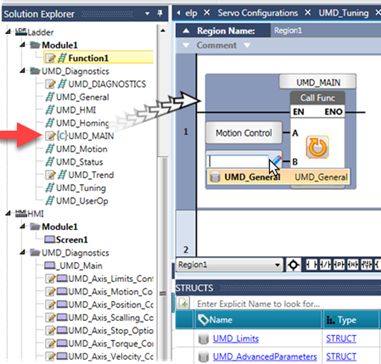Select the UMD_General autocomplete suggestion
This screenshot has height=364, width=381.
click(x=278, y=177)
